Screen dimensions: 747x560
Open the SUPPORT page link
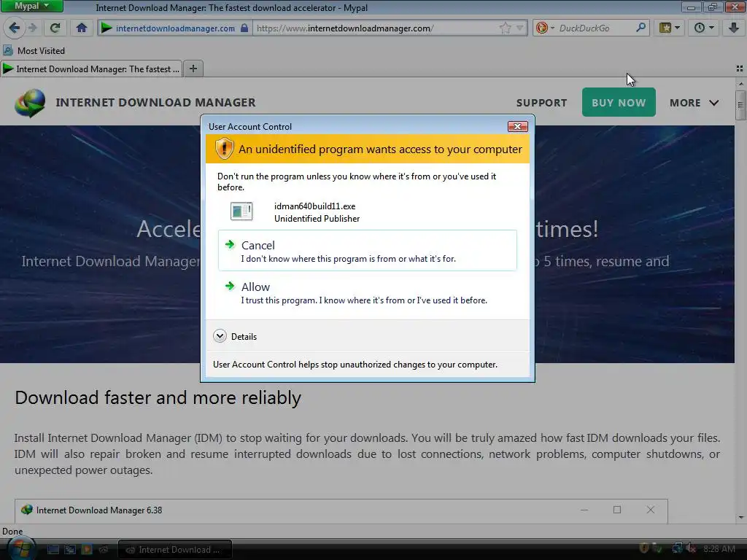click(542, 103)
